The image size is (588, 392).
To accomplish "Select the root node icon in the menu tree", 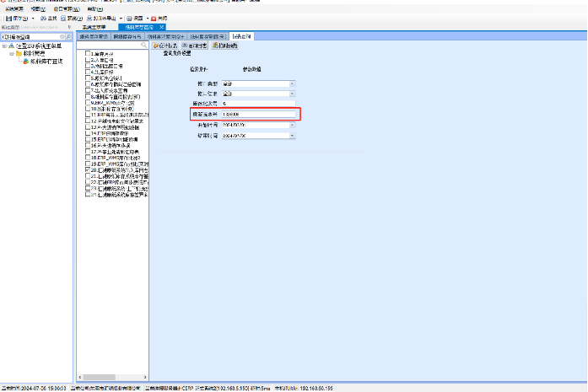I will tap(11, 46).
